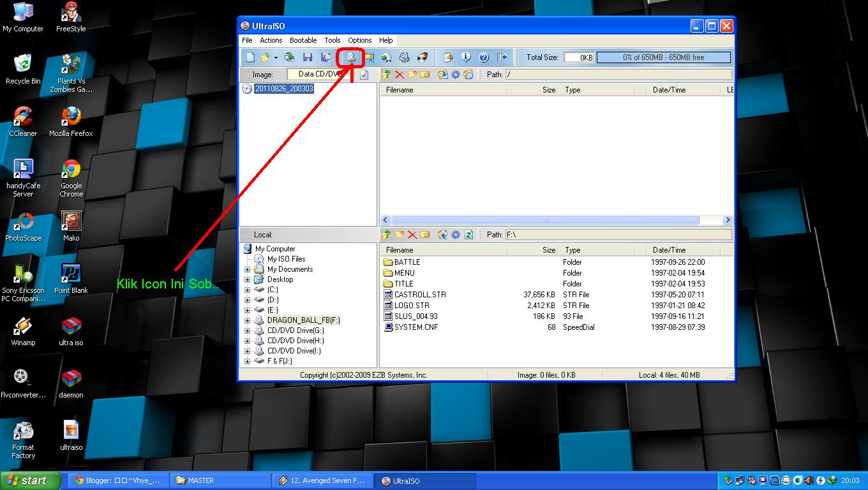Open the File menu
Image resolution: width=868 pixels, height=490 pixels.
[247, 40]
